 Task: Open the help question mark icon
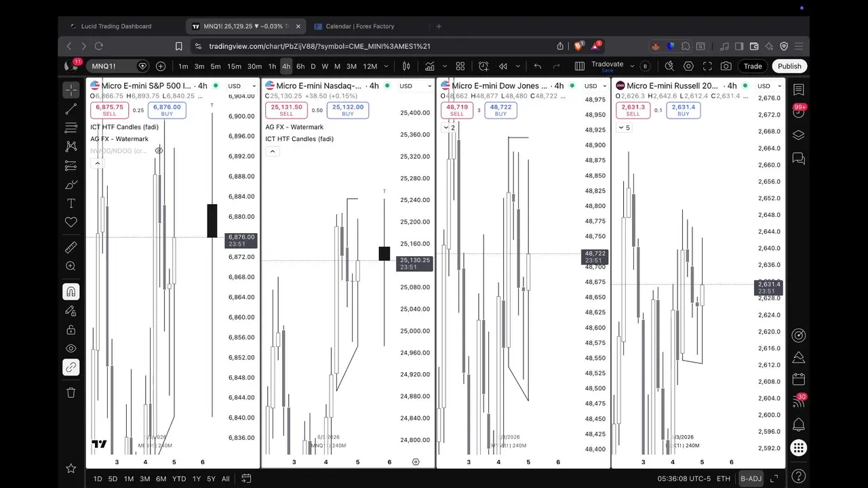pyautogui.click(x=799, y=476)
